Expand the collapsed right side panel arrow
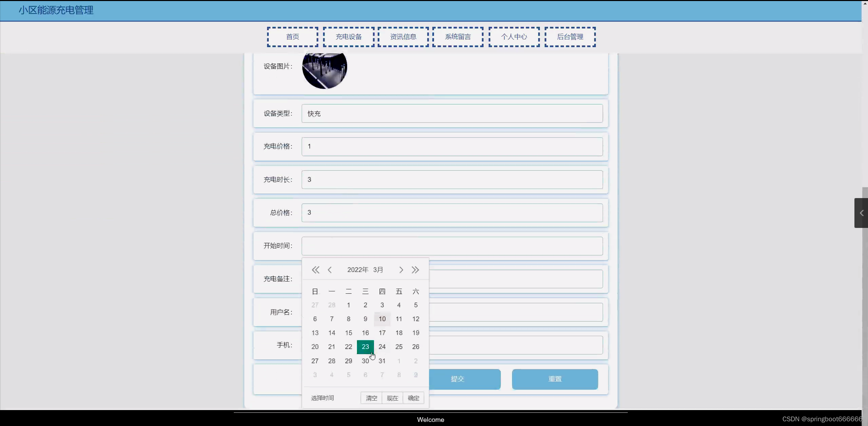 coord(861,213)
